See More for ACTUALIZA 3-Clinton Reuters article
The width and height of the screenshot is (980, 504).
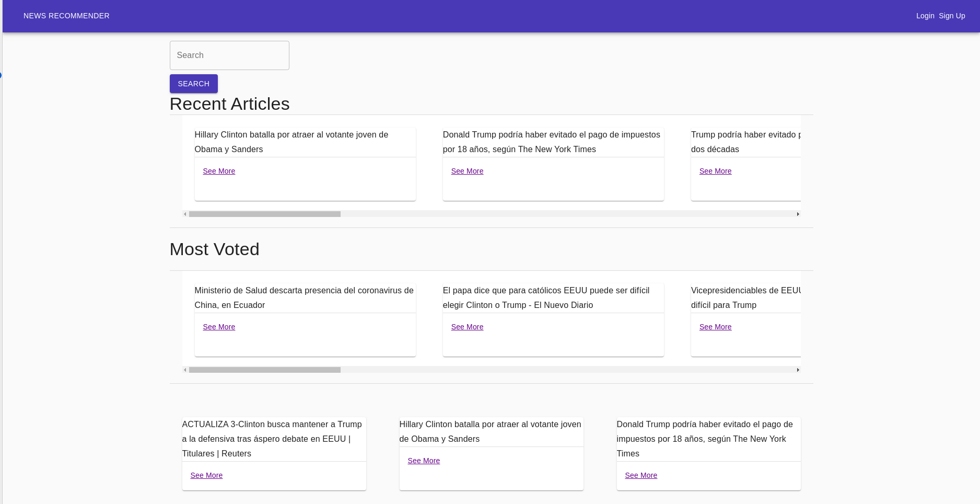tap(206, 475)
